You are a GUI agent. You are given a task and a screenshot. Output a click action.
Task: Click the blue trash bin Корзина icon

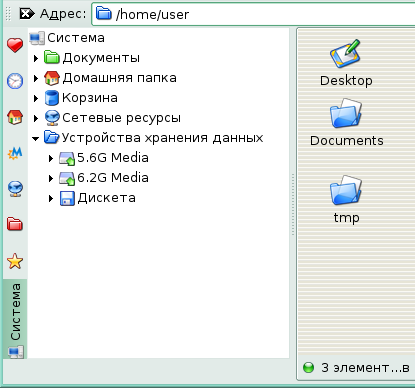(x=52, y=98)
